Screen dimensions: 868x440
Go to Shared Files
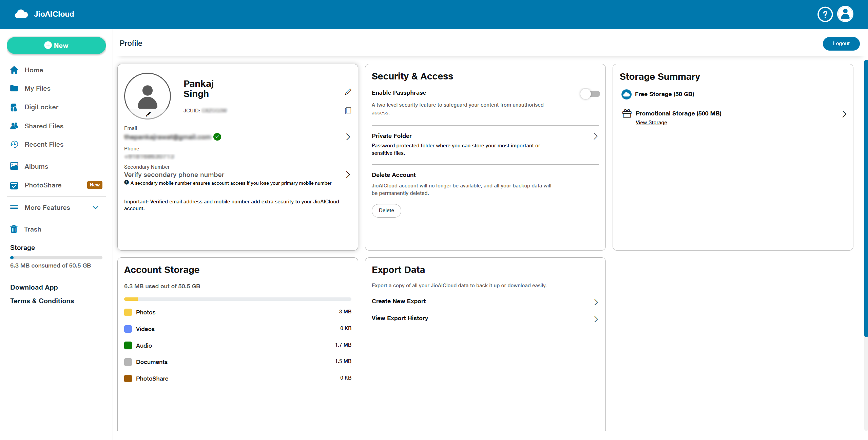click(44, 126)
